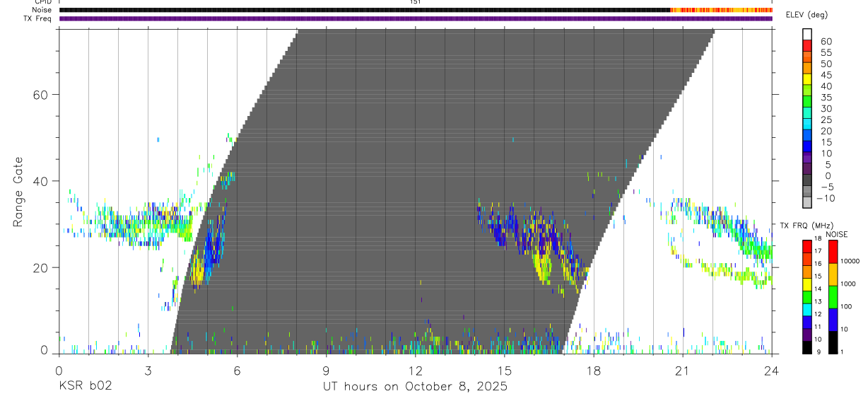Click the '12' tick on the UT hours axis
The image size is (868, 401).
click(x=416, y=371)
